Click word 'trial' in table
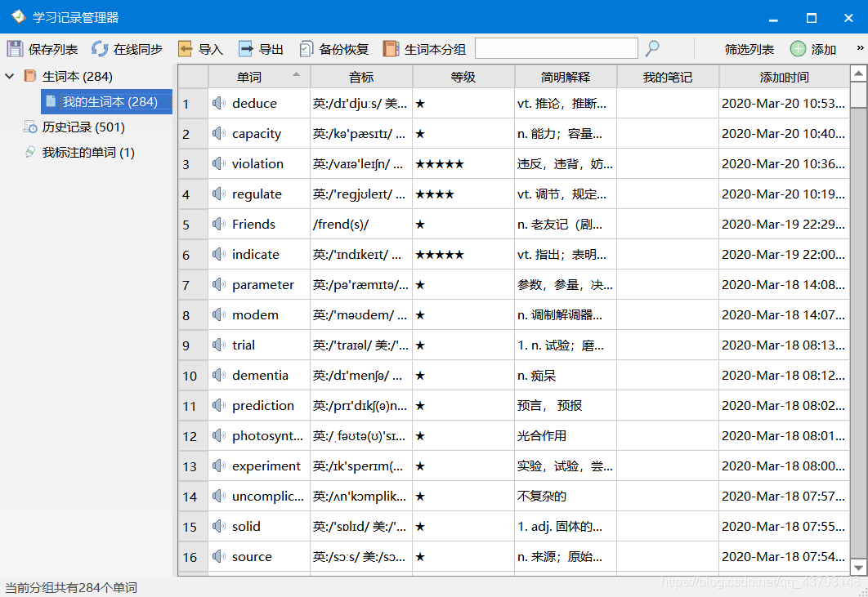Viewport: 868px width, 597px height. click(x=244, y=345)
